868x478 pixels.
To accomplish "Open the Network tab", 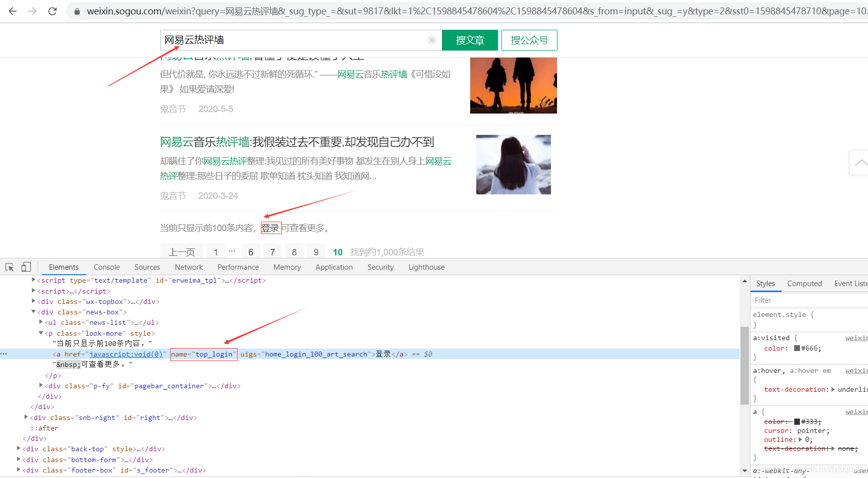I will click(189, 267).
